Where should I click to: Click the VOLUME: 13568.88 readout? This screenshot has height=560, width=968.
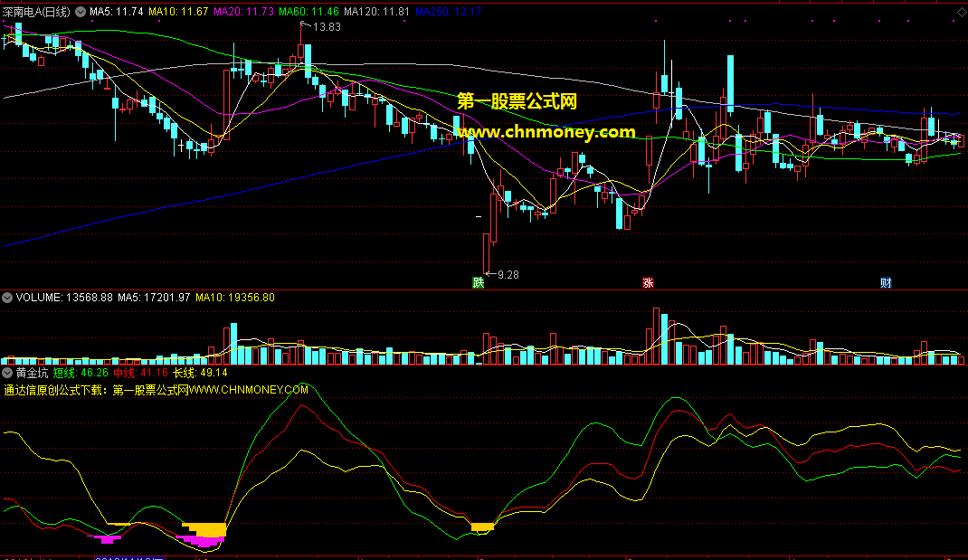[64, 298]
